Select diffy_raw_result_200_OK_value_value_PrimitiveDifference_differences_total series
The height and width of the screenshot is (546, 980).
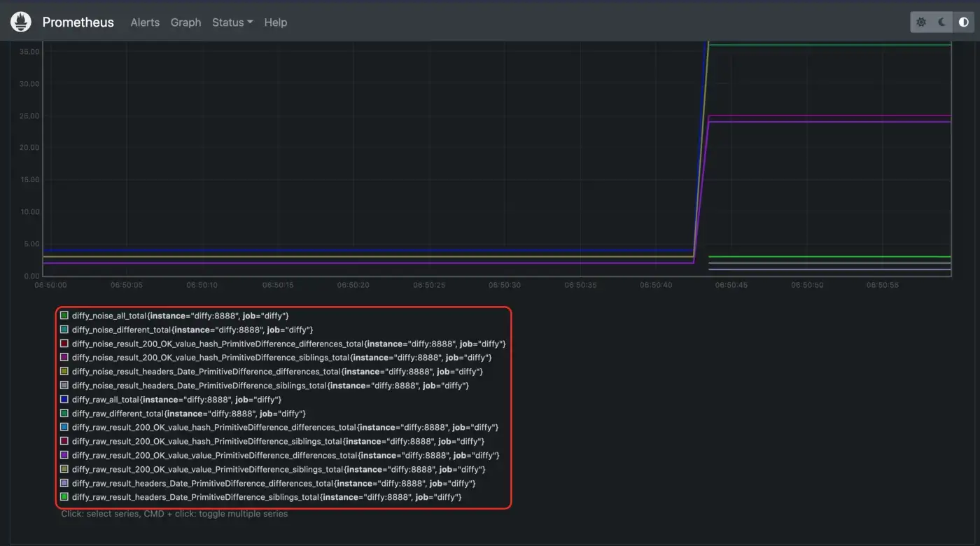pos(286,455)
